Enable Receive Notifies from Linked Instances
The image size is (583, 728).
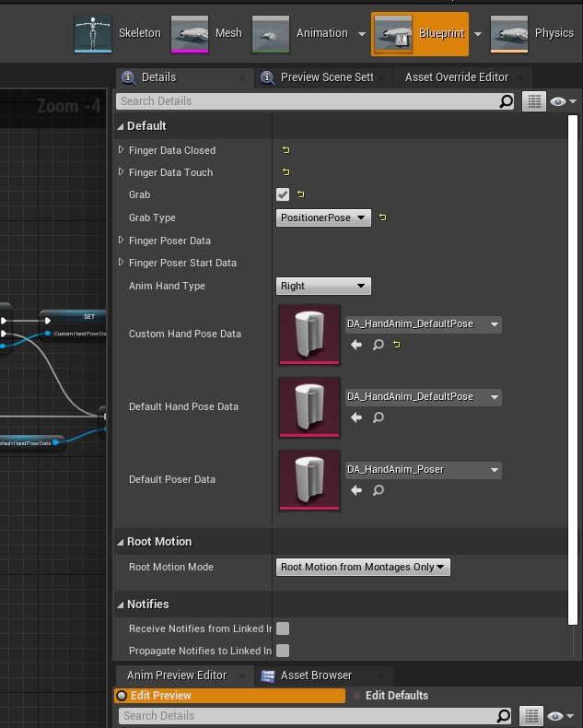pos(283,628)
